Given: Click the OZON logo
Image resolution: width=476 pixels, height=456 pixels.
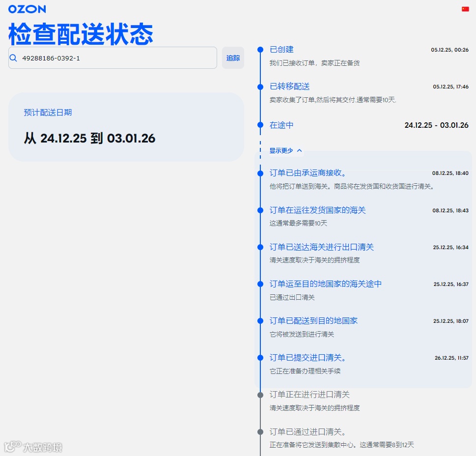Looking at the screenshot, I should (x=27, y=9).
